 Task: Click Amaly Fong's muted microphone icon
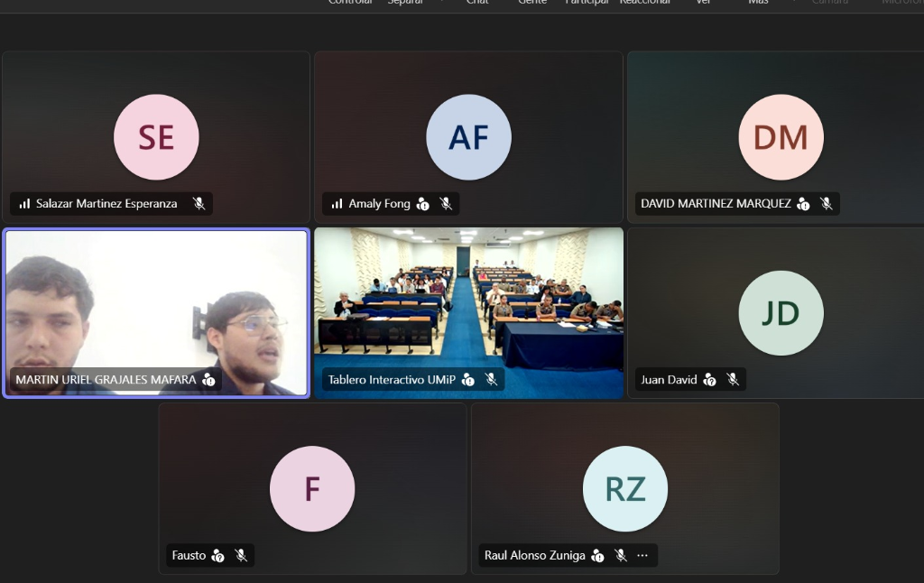(x=446, y=203)
